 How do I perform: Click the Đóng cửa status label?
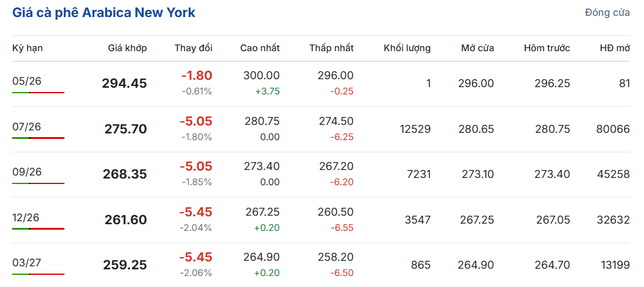(607, 13)
